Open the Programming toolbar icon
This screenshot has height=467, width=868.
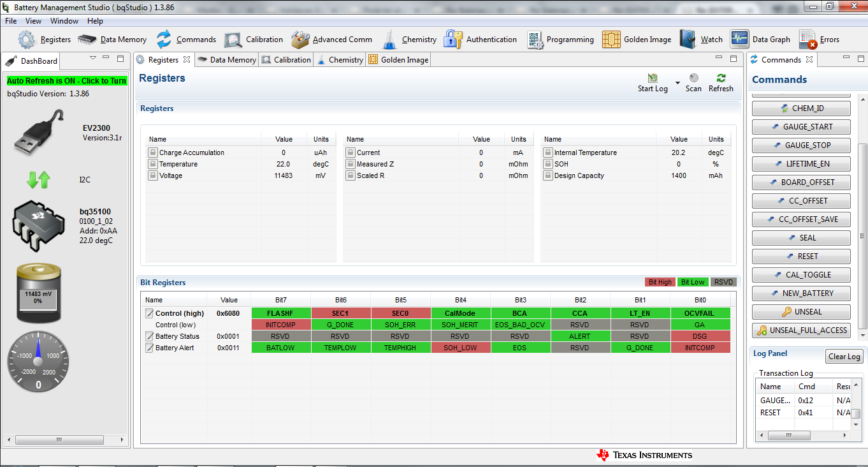535,40
